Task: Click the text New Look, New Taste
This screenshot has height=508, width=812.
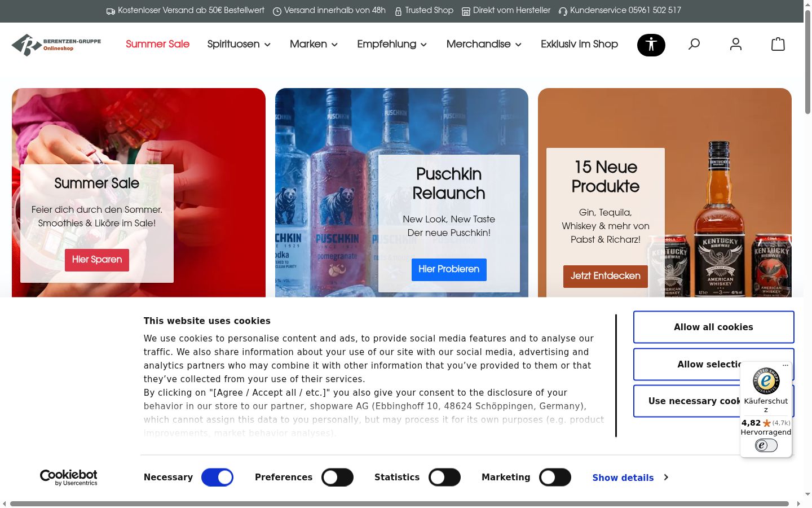Action: point(449,219)
